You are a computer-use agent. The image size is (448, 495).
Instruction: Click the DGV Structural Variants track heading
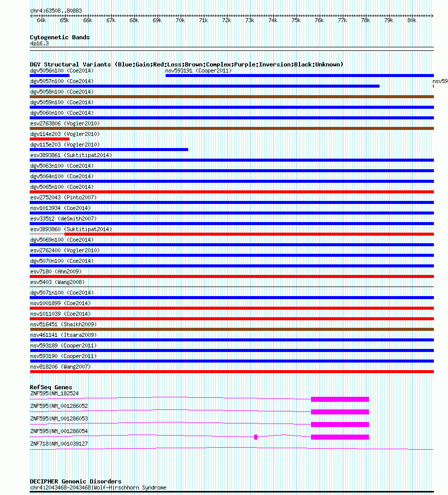[186, 64]
